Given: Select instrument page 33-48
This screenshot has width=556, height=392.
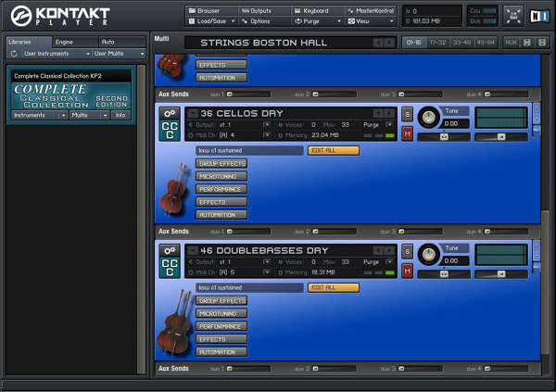Looking at the screenshot, I should (x=461, y=43).
